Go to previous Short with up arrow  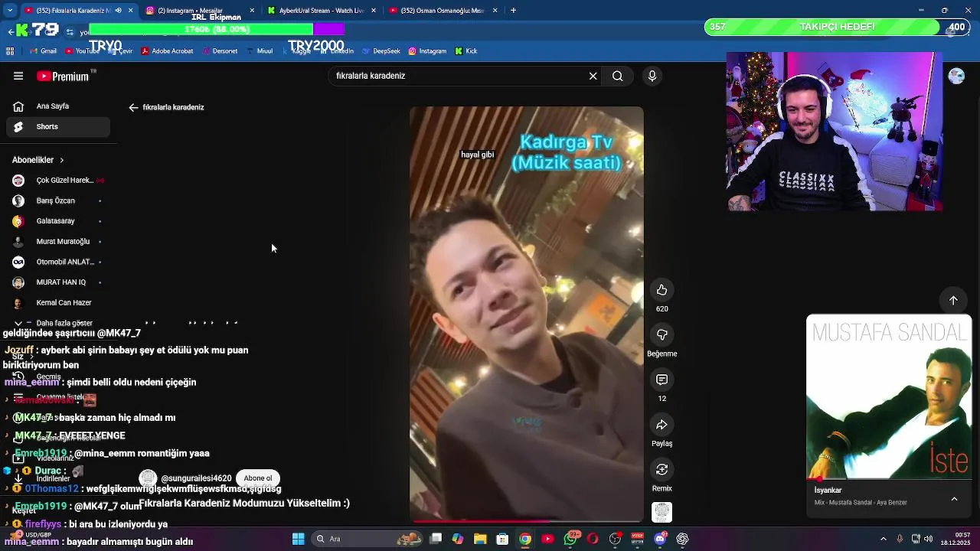953,301
